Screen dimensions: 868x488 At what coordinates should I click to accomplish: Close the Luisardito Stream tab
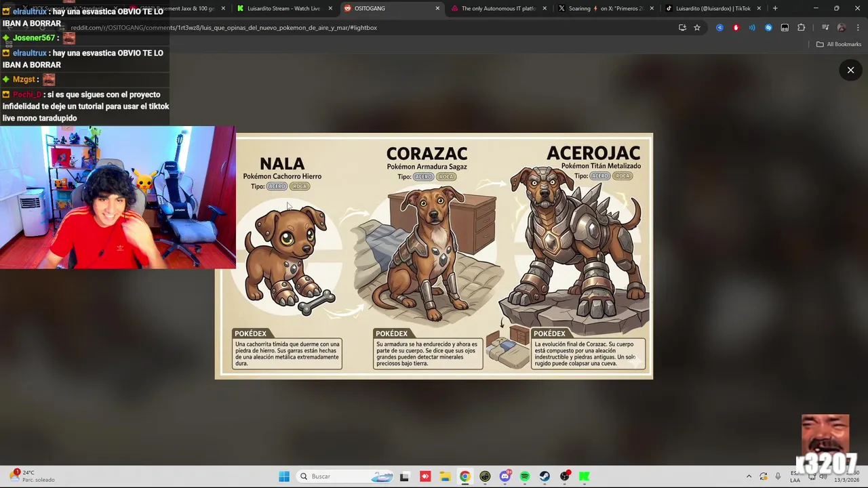[x=330, y=8]
